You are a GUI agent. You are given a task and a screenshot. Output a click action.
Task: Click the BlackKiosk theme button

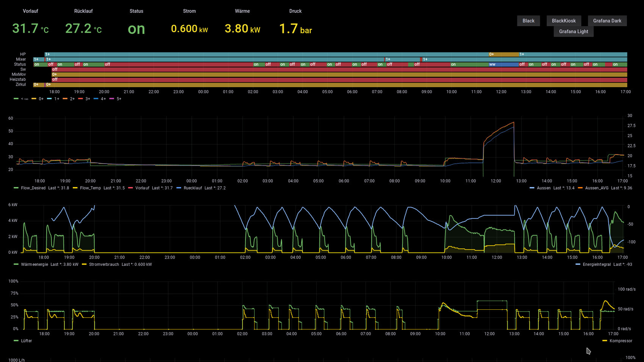[563, 21]
